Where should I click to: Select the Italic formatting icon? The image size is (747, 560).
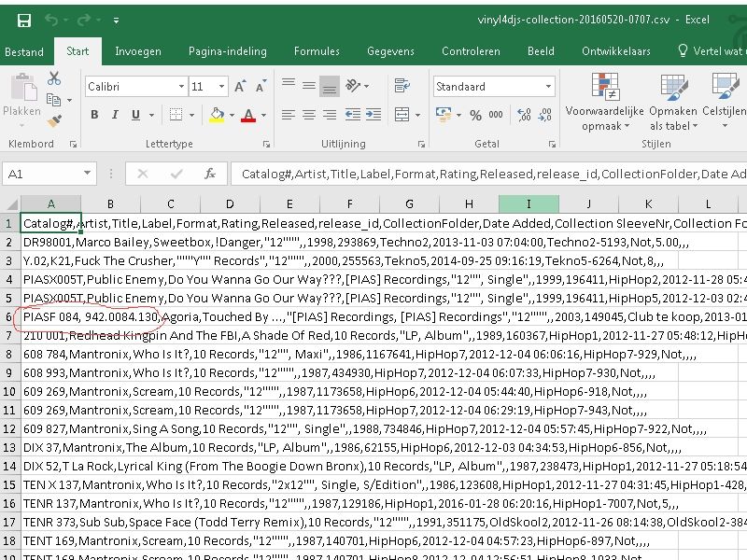[x=115, y=115]
